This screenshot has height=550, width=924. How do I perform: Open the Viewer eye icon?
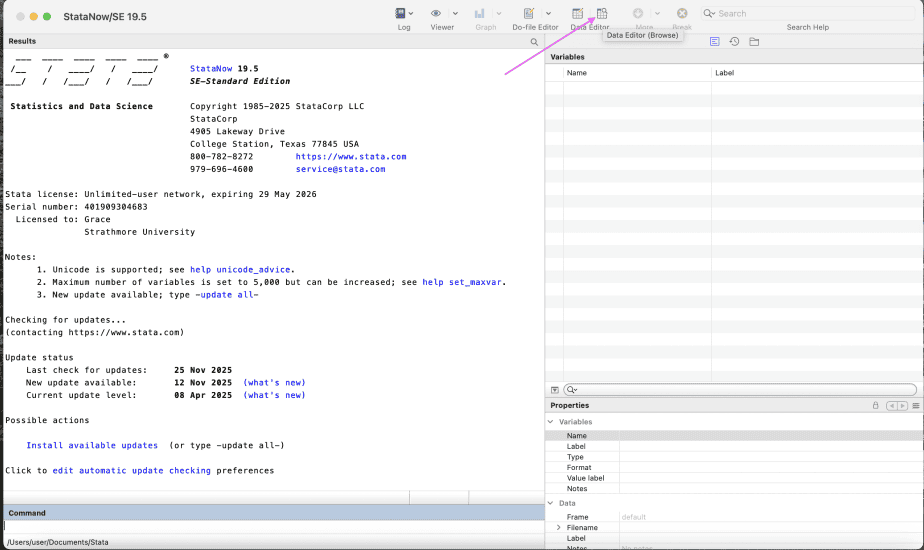click(x=436, y=13)
